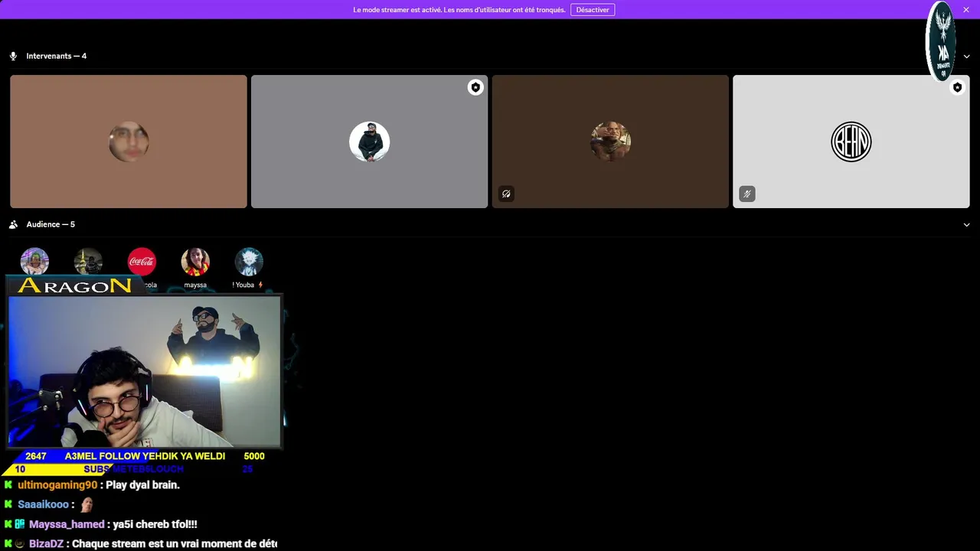980x551 pixels.
Task: Open the BEAN logo speaker avatar
Action: tap(851, 142)
